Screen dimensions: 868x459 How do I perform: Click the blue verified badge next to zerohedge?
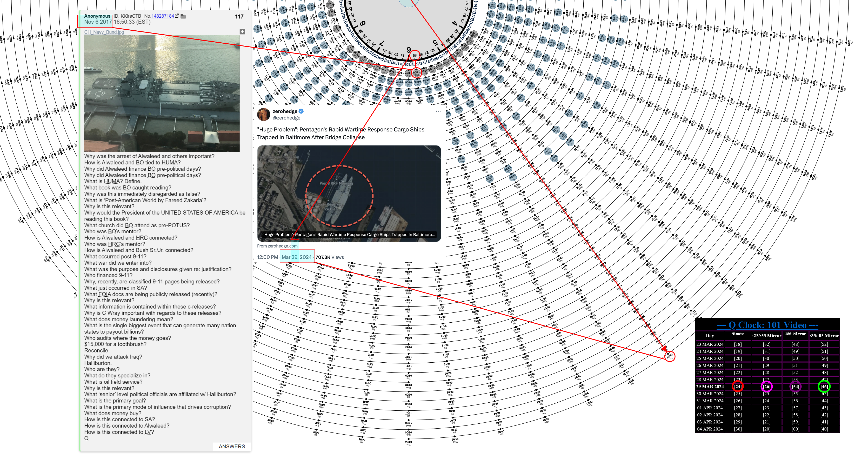pyautogui.click(x=301, y=111)
